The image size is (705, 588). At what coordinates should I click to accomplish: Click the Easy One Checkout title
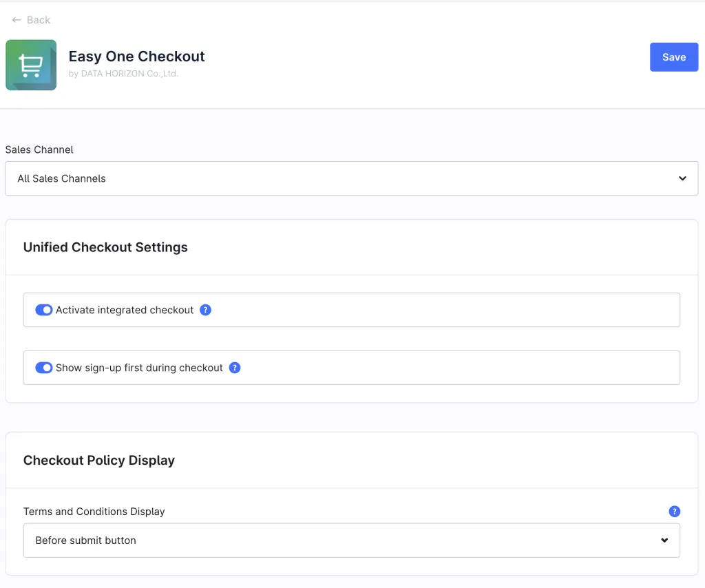point(137,56)
